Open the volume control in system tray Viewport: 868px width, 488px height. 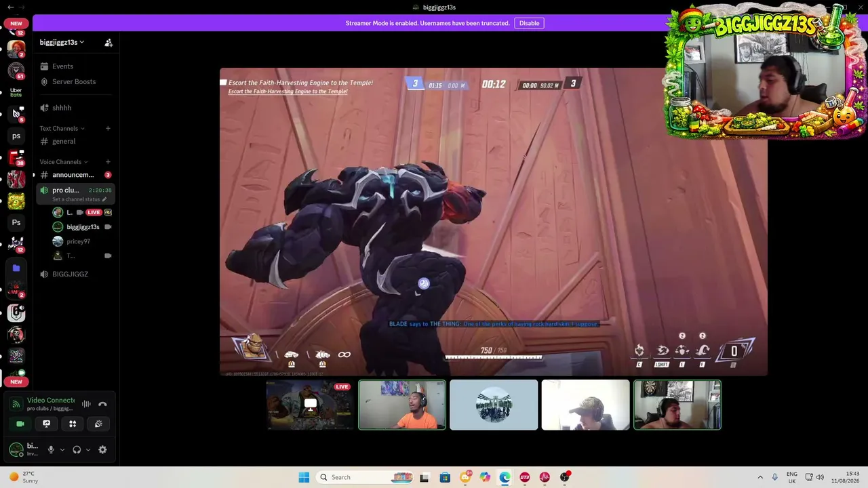point(820,477)
